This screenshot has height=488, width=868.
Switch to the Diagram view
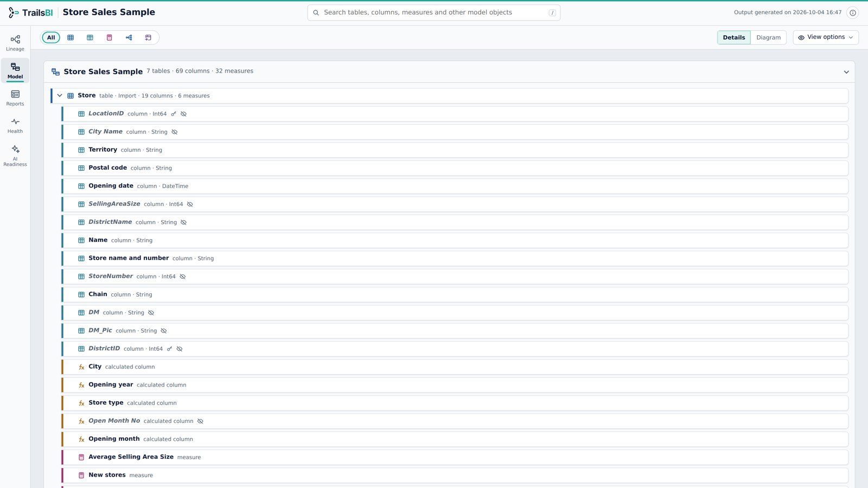coord(768,37)
